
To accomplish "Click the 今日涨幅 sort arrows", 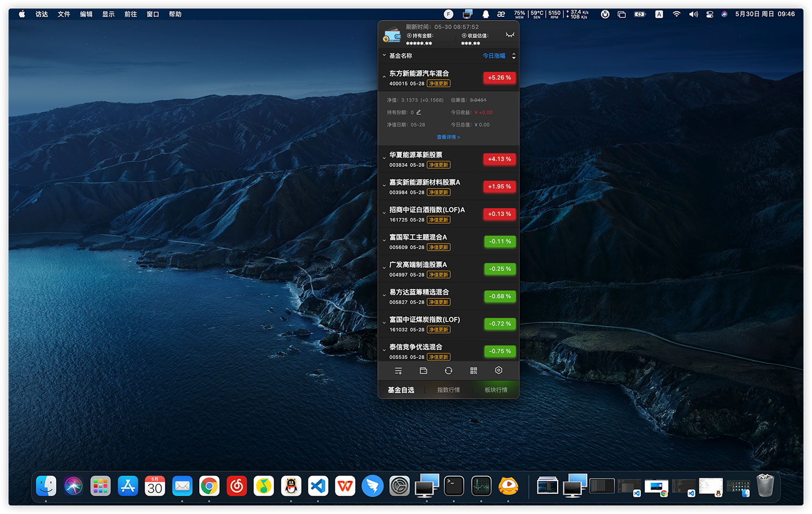I will tap(513, 55).
